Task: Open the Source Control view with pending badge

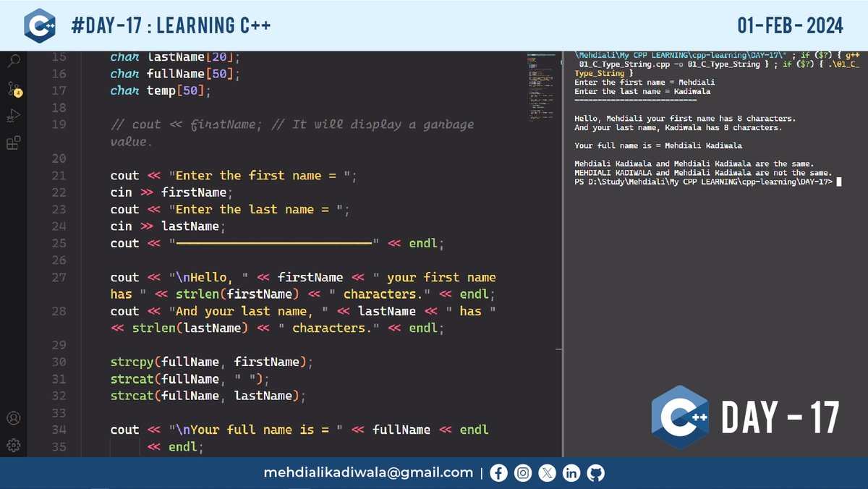Action: [x=14, y=89]
